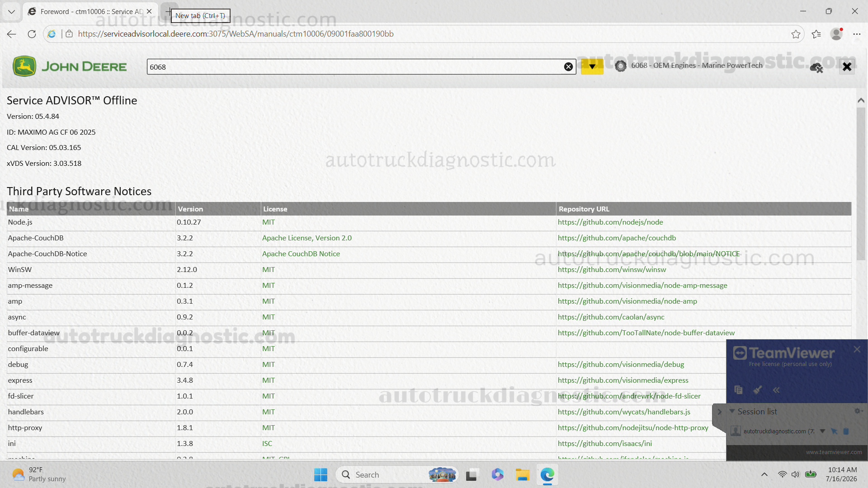Close the TeamViewer panel
Viewport: 868px width, 488px height.
(x=857, y=349)
